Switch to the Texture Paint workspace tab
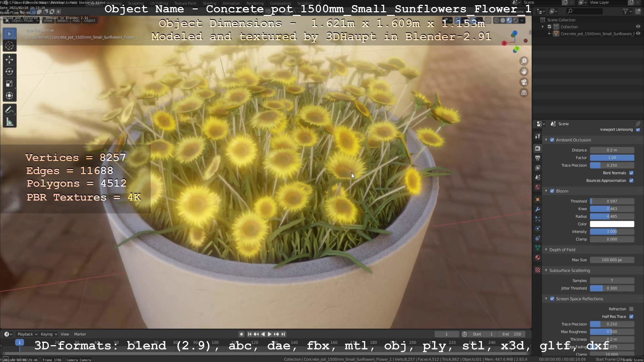Image resolution: width=644 pixels, height=362 pixels. click(185, 3)
